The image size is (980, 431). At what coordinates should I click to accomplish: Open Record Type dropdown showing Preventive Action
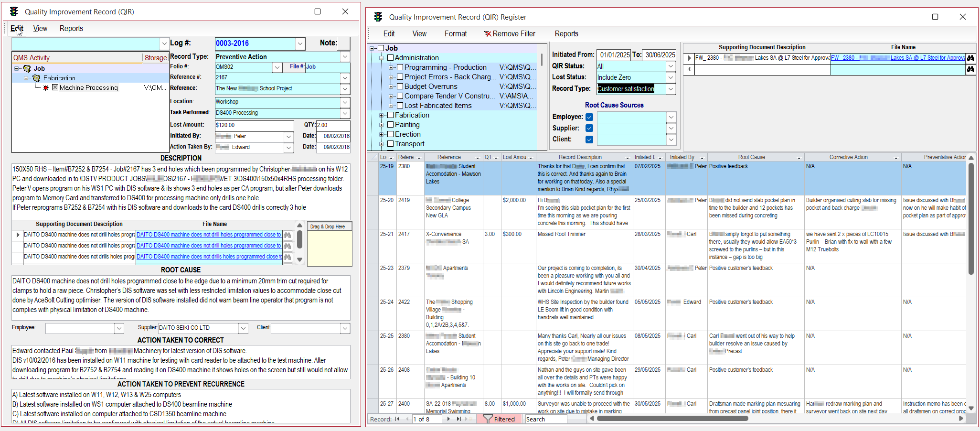(345, 57)
